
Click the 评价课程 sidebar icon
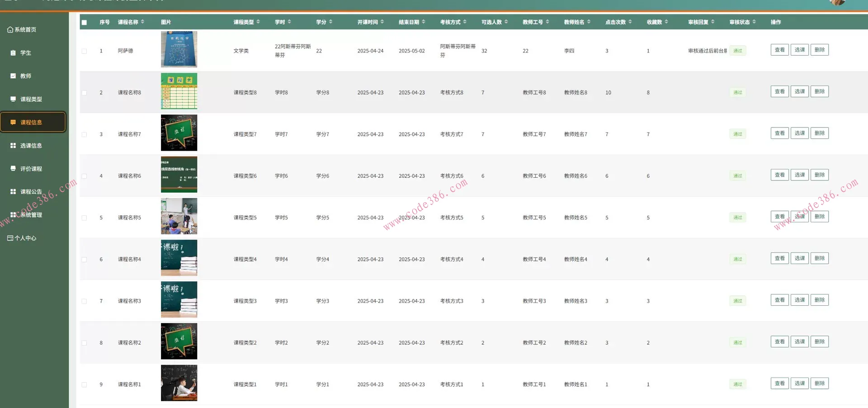coord(13,169)
